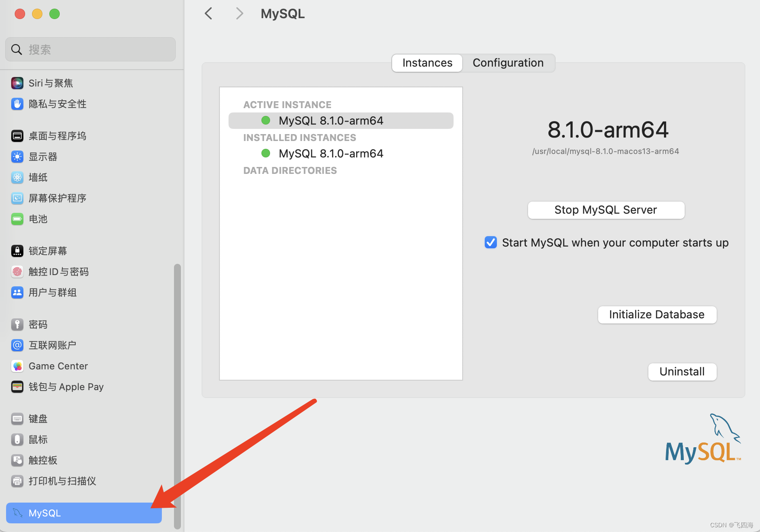Click the search magnifier icon
The height and width of the screenshot is (532, 760).
coord(16,49)
